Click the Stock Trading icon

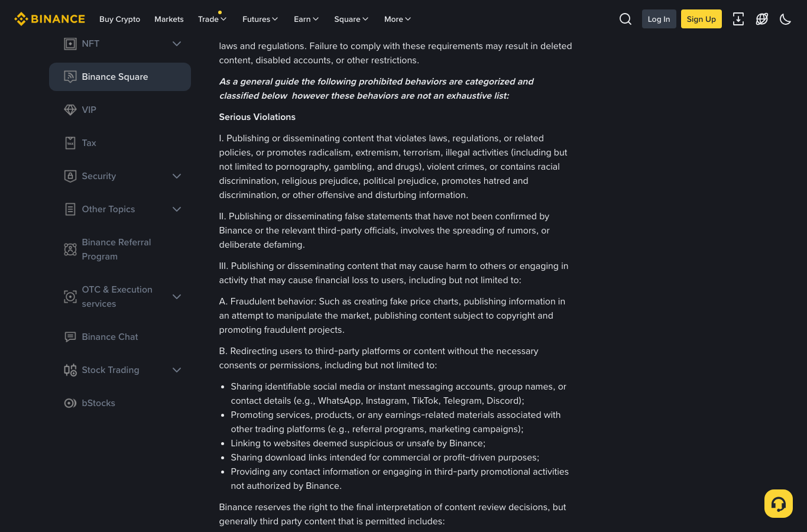(x=70, y=370)
